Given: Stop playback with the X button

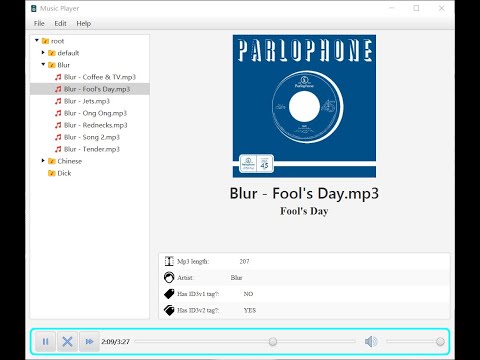Looking at the screenshot, I should (67, 341).
